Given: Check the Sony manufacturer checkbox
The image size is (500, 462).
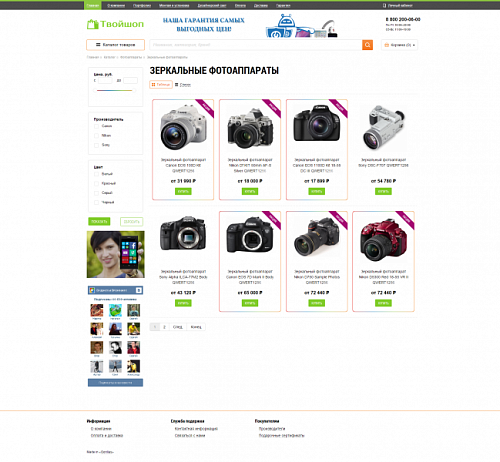Looking at the screenshot, I should [x=96, y=145].
